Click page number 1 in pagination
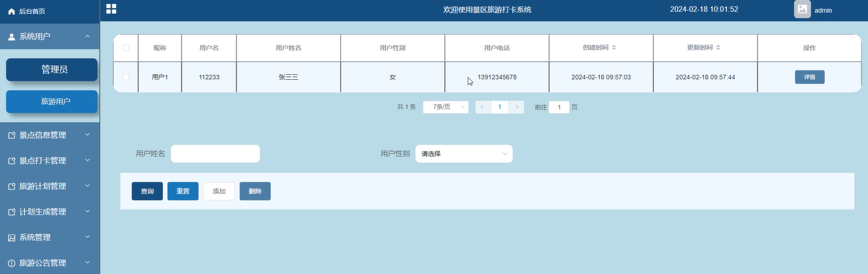This screenshot has height=274, width=868. click(x=499, y=107)
